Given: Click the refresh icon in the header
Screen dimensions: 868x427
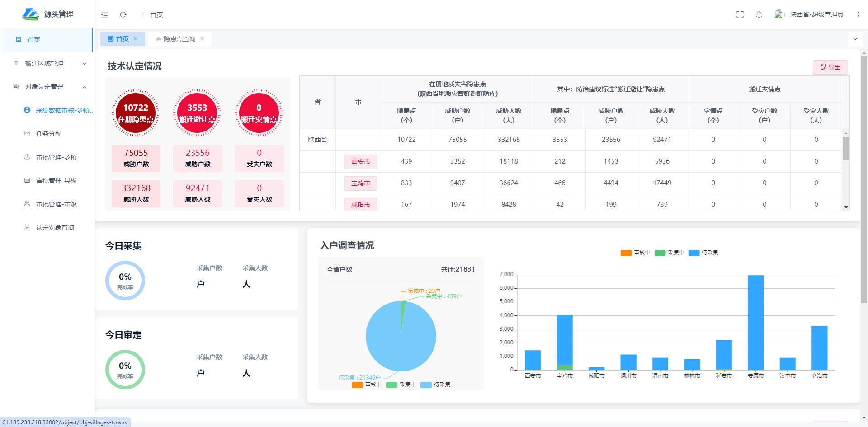Looking at the screenshot, I should tap(123, 14).
